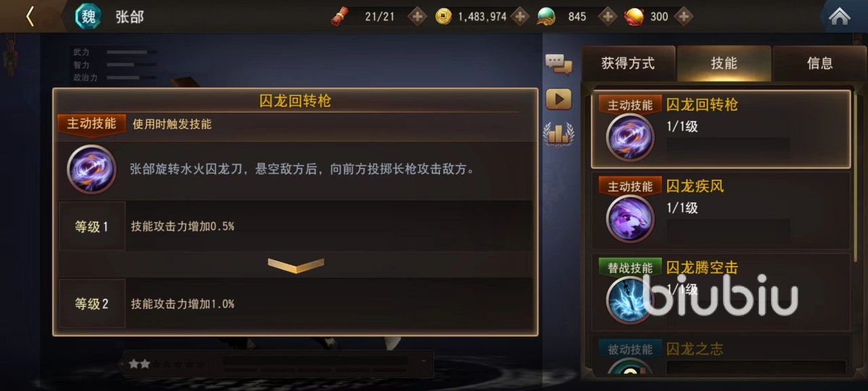
Task: Tap the 等级 2 skill level row
Action: click(x=296, y=304)
